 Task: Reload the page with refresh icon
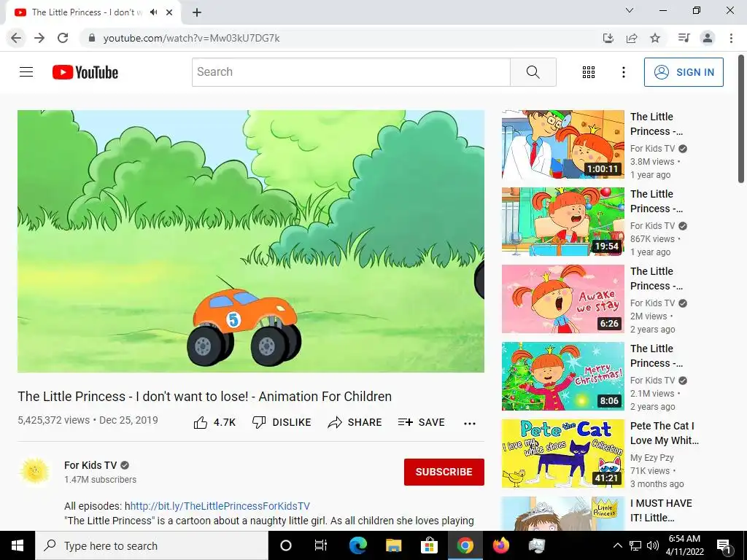(x=63, y=38)
